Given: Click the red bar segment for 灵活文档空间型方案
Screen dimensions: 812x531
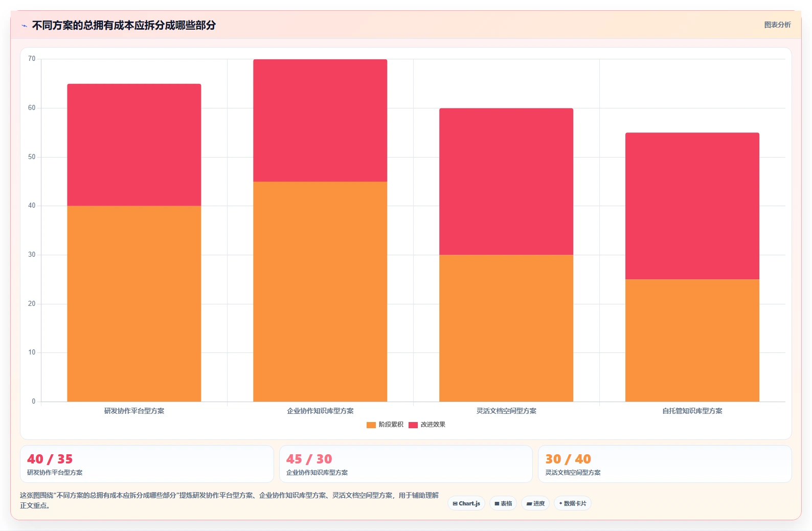Looking at the screenshot, I should 506,182.
